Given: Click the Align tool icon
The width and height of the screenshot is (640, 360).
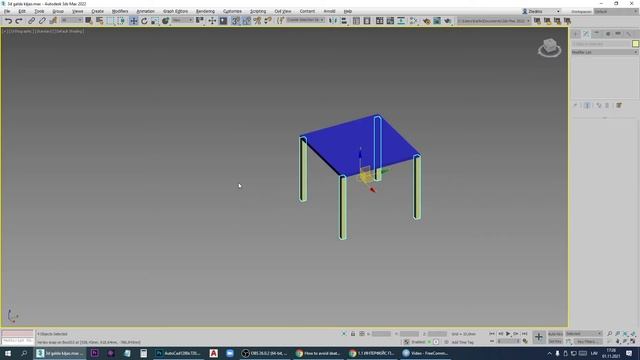Looking at the screenshot, I should coord(344,20).
